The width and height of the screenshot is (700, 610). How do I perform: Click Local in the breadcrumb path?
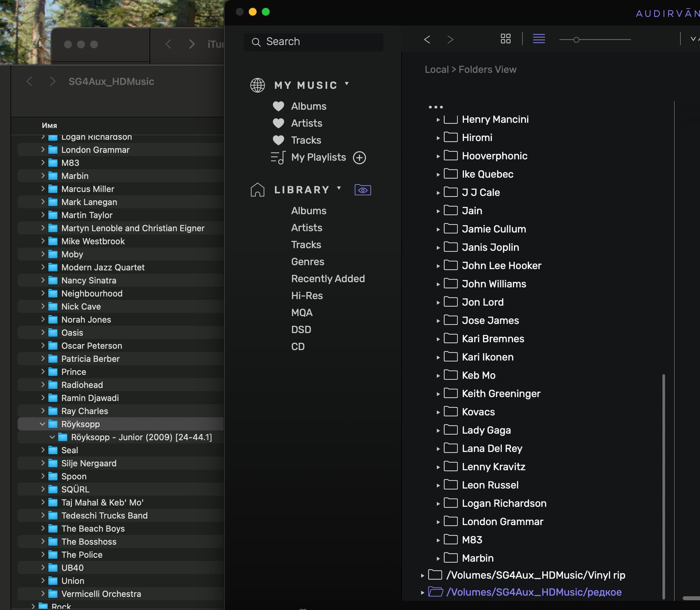tap(436, 69)
